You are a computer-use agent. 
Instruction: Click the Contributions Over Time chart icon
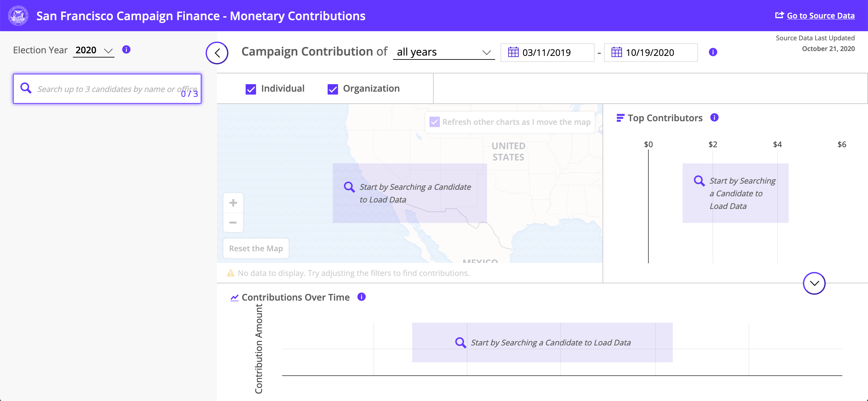pos(234,297)
